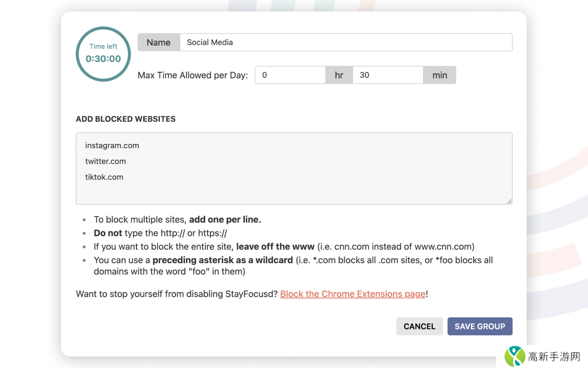Click the Time left countdown circle

(x=103, y=54)
